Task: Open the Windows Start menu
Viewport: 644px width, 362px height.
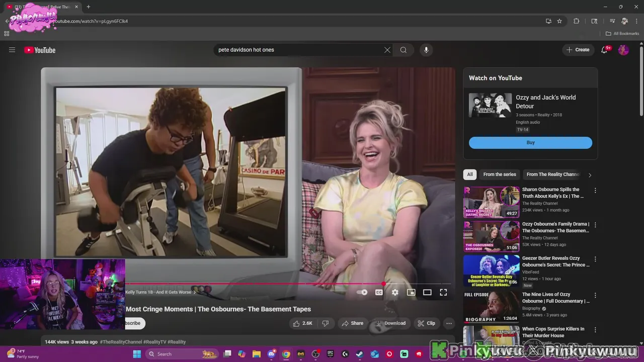Action: (137, 354)
